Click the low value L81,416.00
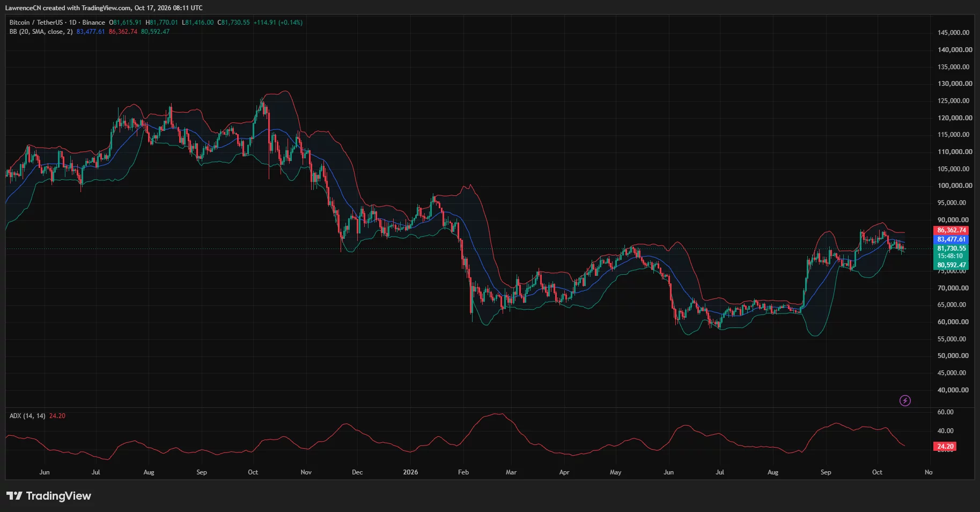This screenshot has width=980, height=512. tap(198, 23)
